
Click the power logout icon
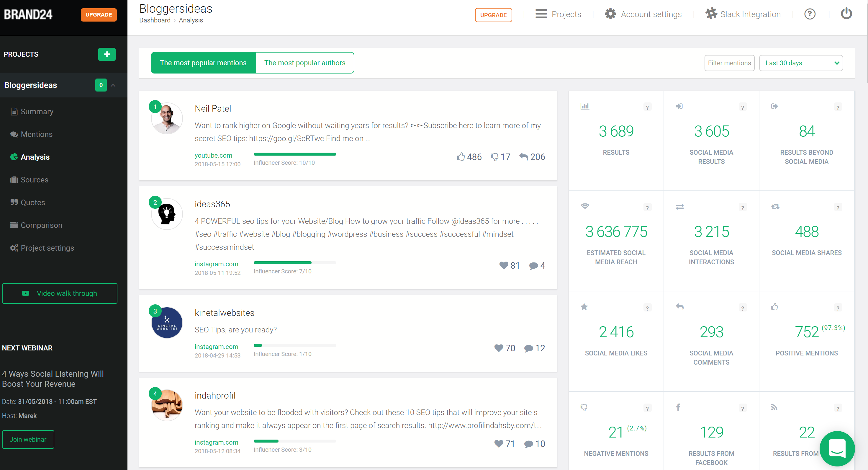click(x=846, y=14)
